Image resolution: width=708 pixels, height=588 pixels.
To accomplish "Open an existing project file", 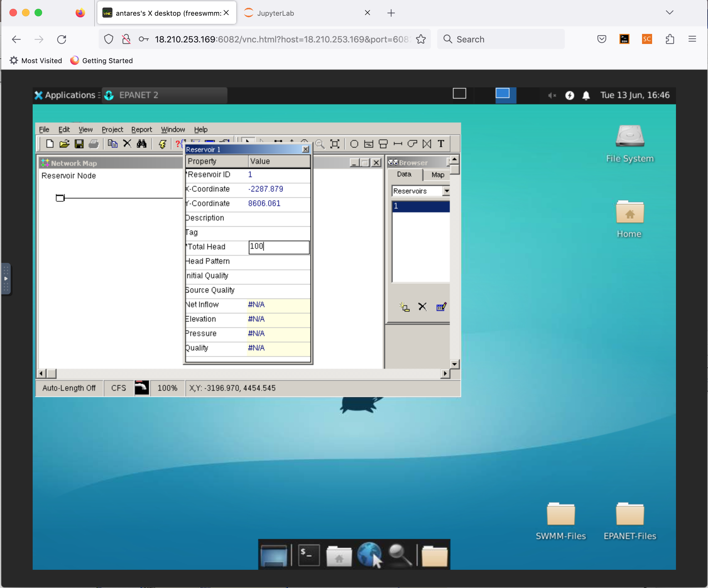I will (x=64, y=144).
